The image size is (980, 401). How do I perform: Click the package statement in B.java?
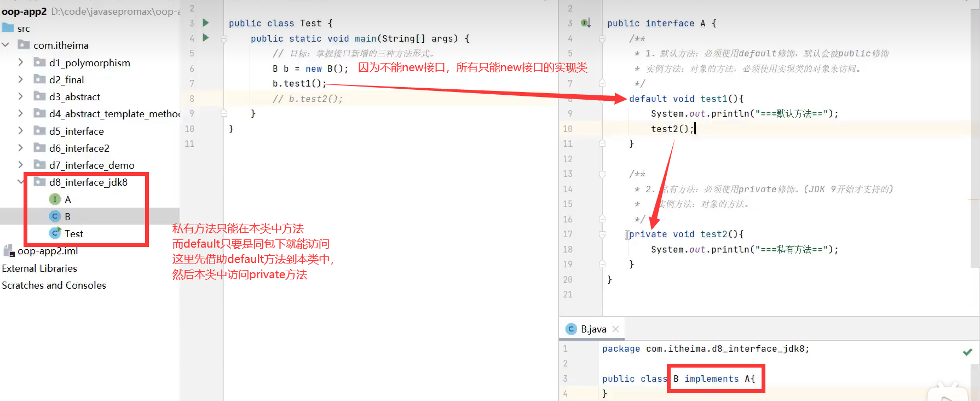706,348
